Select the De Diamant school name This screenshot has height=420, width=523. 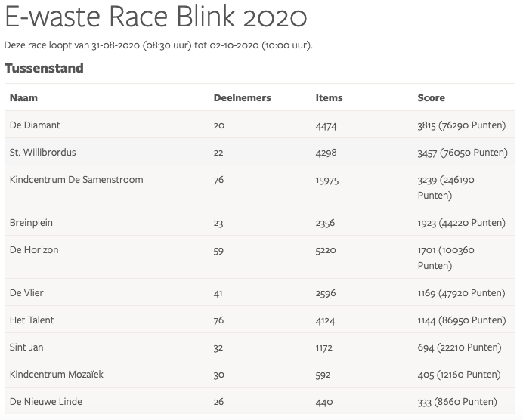tap(35, 125)
